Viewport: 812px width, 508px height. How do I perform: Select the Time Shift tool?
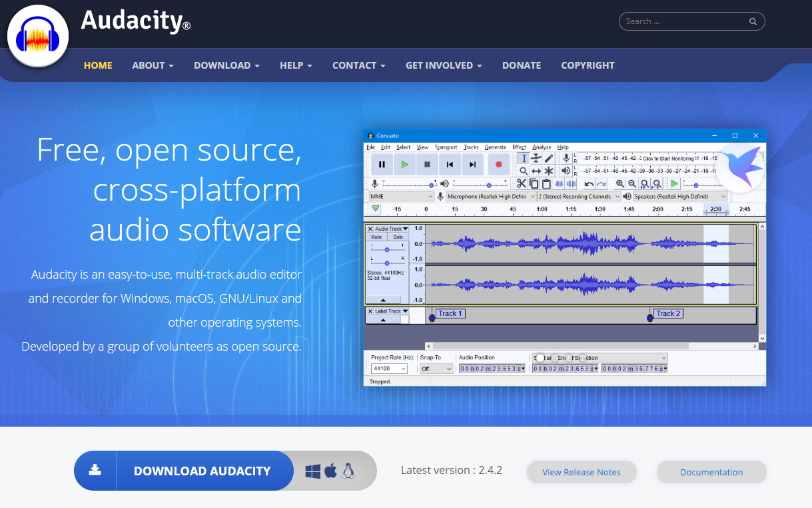(x=536, y=171)
